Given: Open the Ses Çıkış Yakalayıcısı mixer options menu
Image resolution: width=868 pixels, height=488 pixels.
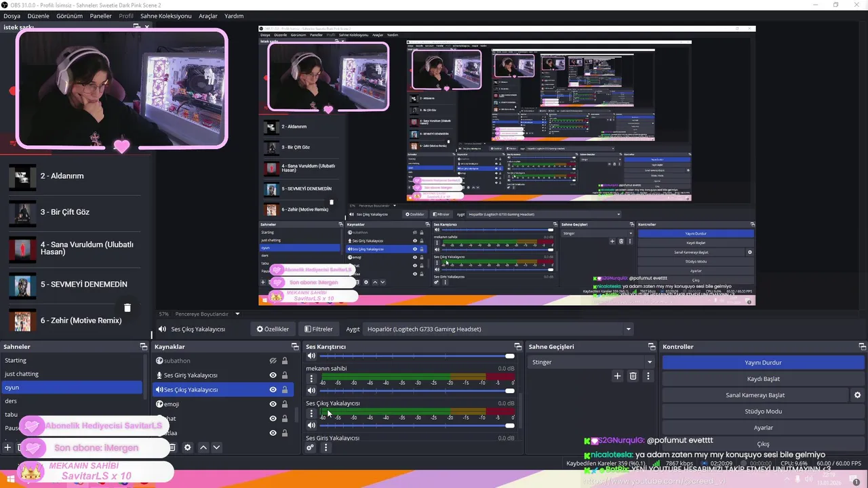Looking at the screenshot, I should (x=311, y=413).
